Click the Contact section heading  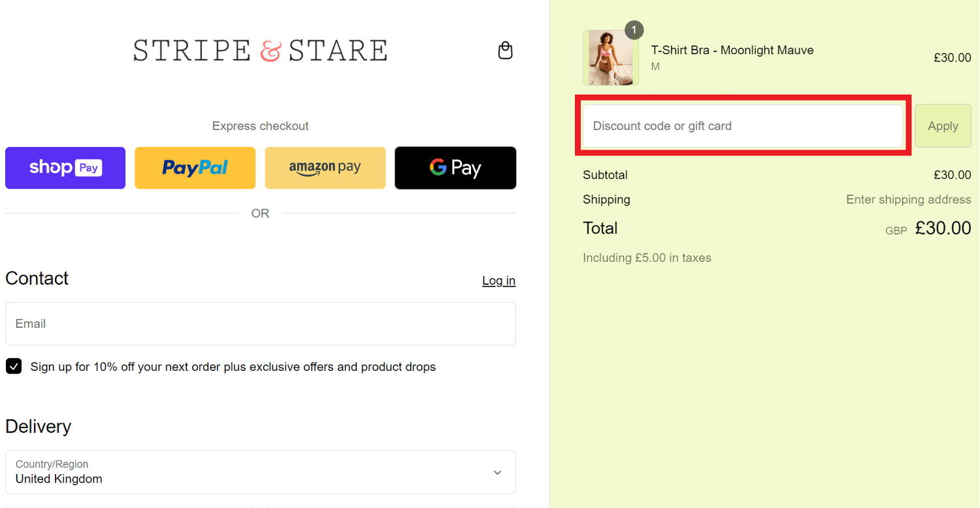(x=37, y=278)
